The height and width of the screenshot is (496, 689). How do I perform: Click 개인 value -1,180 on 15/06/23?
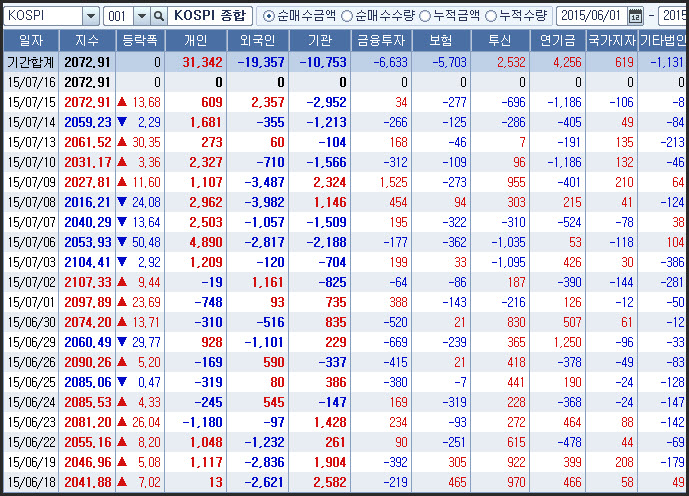[203, 422]
